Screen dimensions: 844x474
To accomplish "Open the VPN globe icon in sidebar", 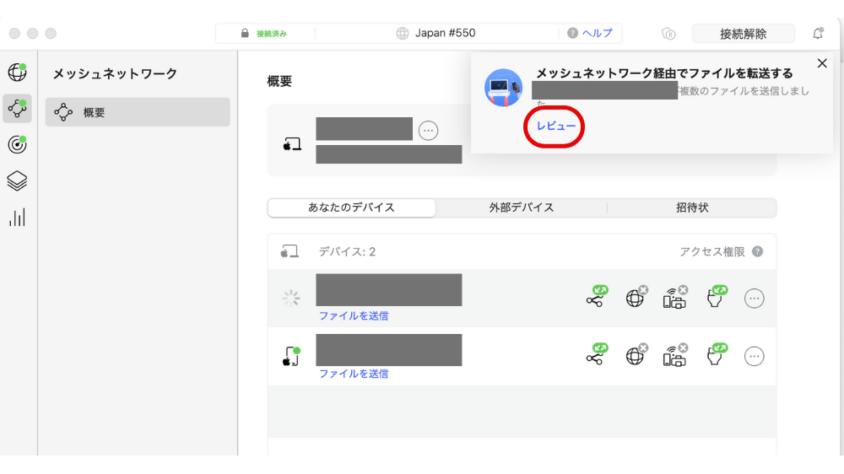I will 17,72.
